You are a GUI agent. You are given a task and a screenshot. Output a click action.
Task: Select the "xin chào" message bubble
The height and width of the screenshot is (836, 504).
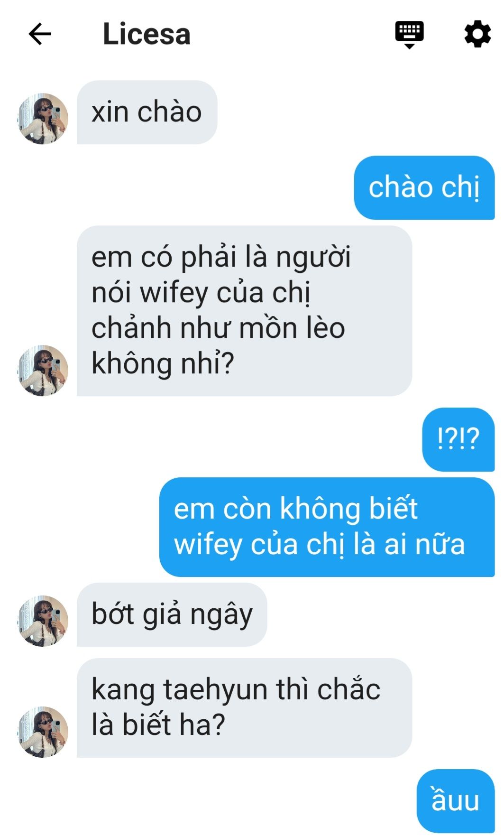(x=147, y=112)
